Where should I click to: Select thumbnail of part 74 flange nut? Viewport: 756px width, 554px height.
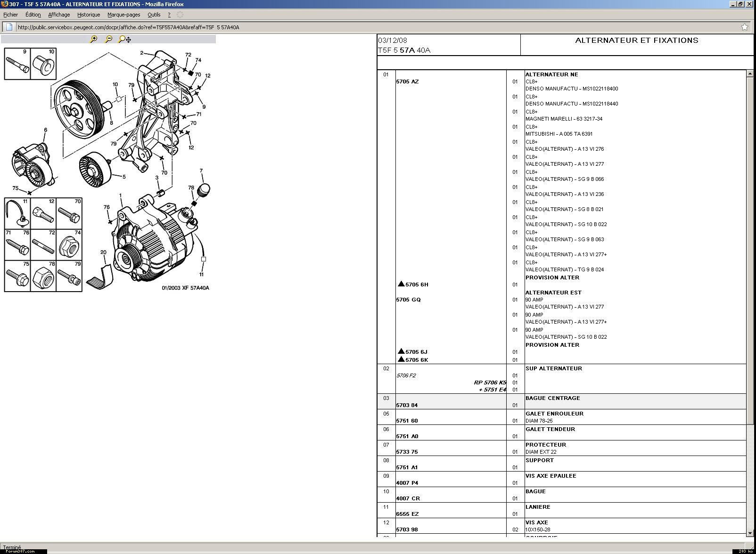69,245
